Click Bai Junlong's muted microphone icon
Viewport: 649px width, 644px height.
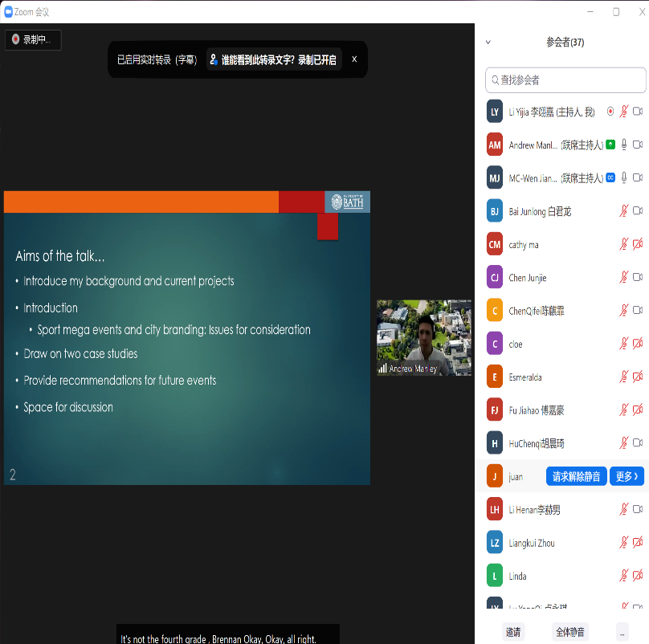(623, 211)
